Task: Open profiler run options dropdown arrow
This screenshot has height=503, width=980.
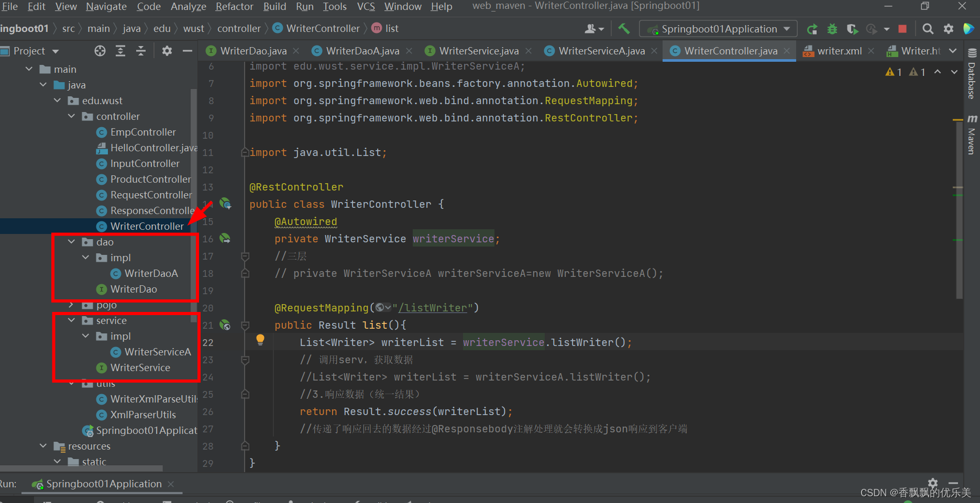Action: 886,29
